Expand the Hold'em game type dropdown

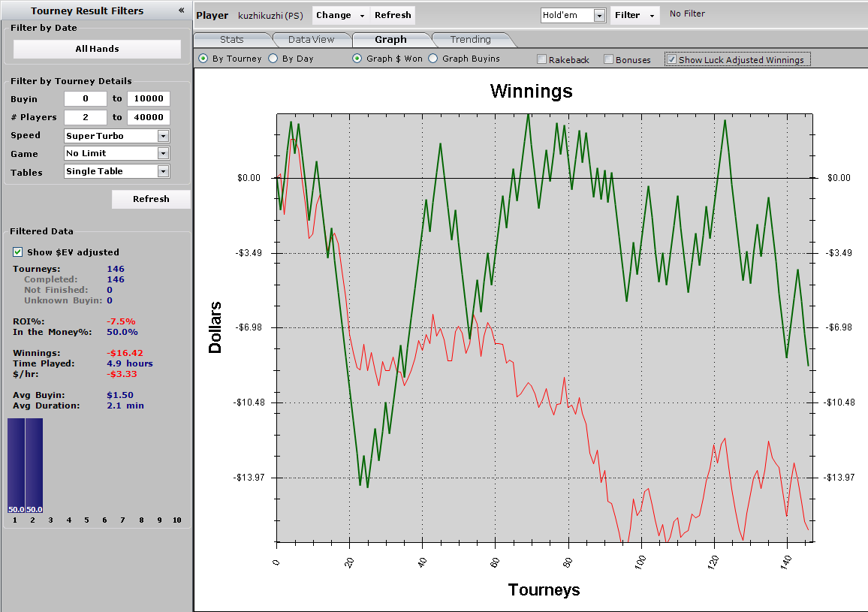[x=599, y=16]
